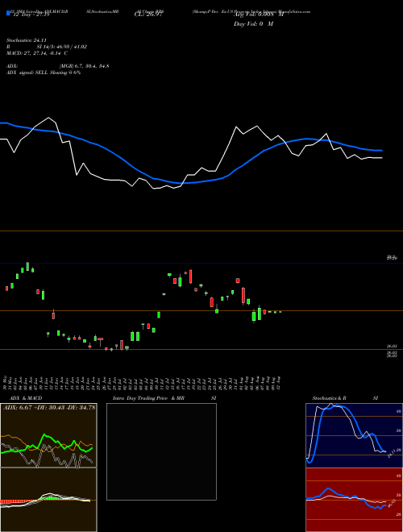Click the 24.11 value label on Stochastics chart

[390, 453]
